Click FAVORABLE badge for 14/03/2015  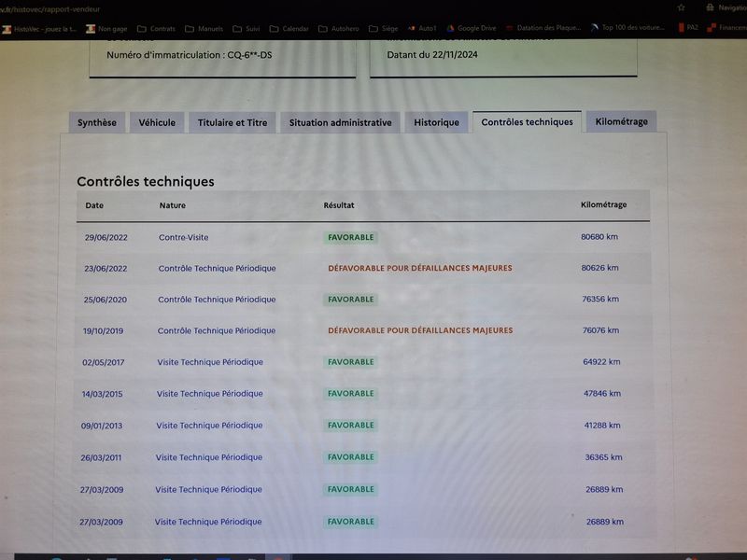point(351,393)
